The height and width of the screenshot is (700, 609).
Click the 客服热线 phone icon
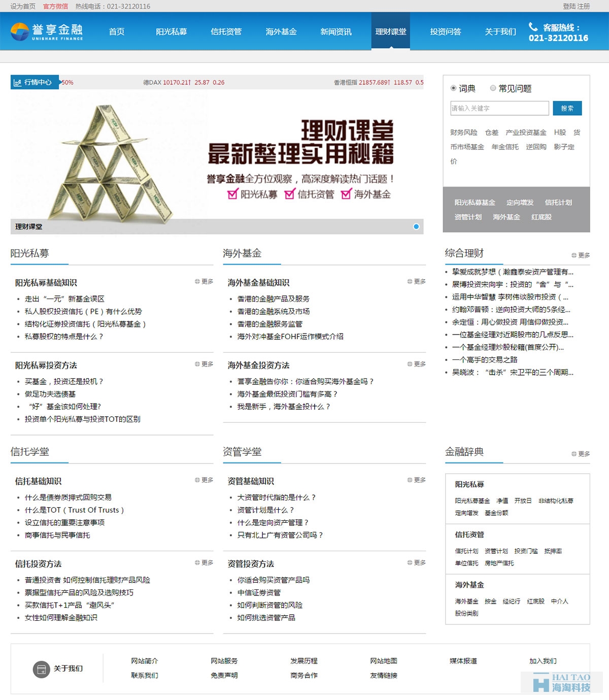point(533,26)
